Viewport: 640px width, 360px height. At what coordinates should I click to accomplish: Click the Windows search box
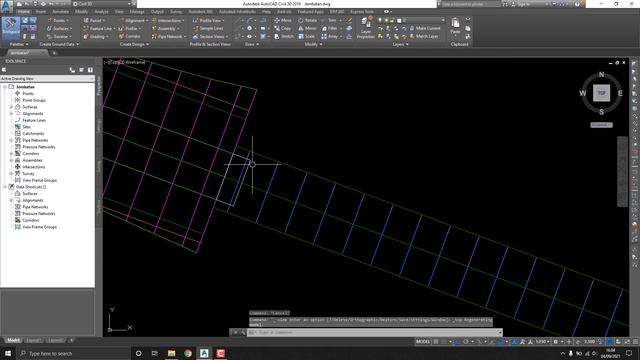point(73,353)
